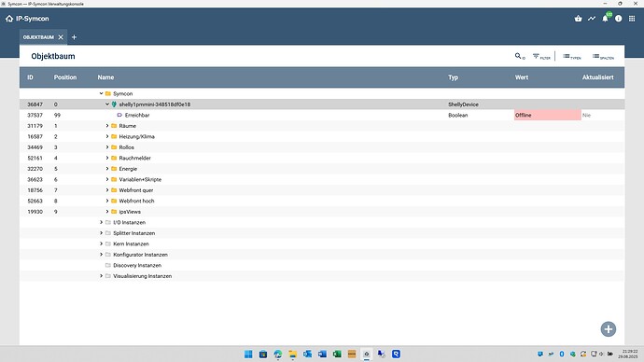This screenshot has width=644, height=362.
Task: Close the Objektbaum tab
Action: pos(61,37)
